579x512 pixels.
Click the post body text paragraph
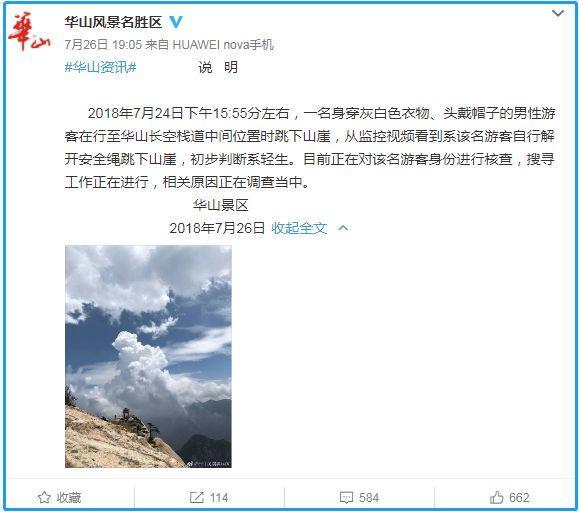[309, 147]
